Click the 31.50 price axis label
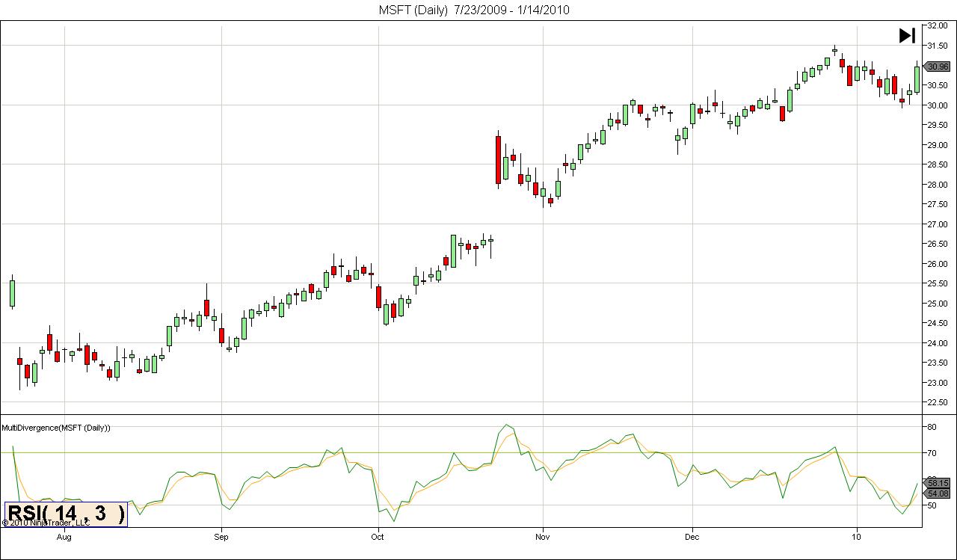This screenshot has height=560, width=957. [x=938, y=46]
